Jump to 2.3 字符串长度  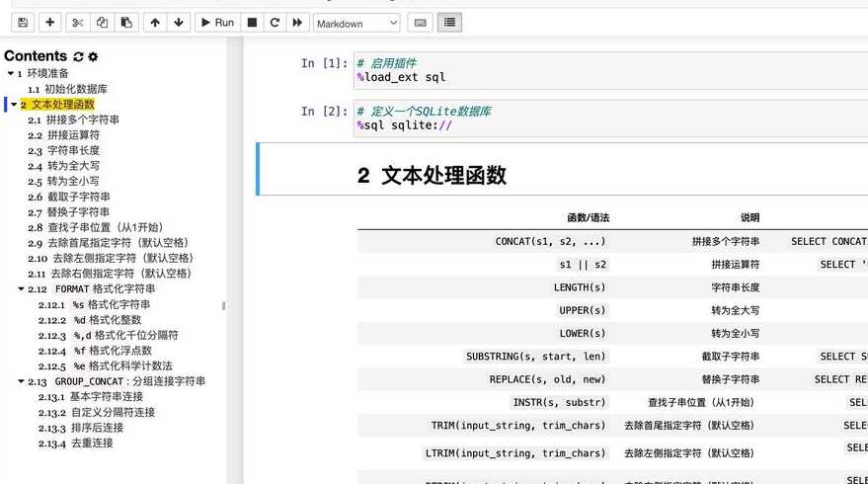click(x=63, y=150)
